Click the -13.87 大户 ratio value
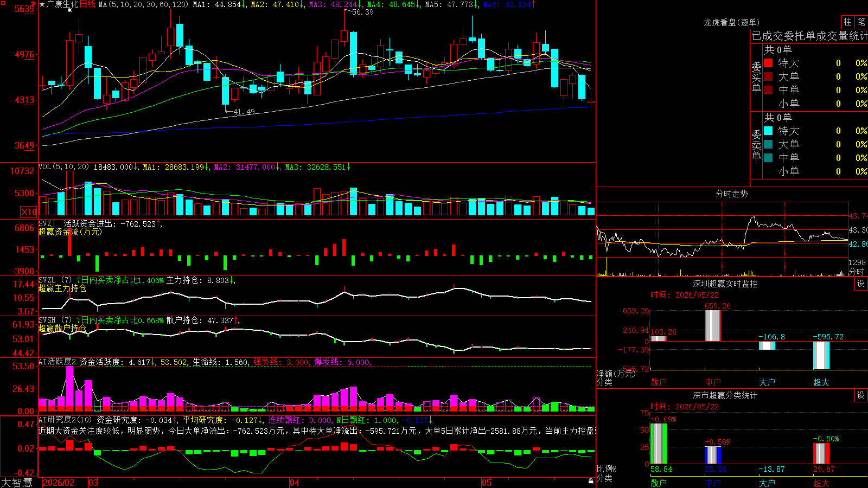868x488 pixels. [x=771, y=469]
